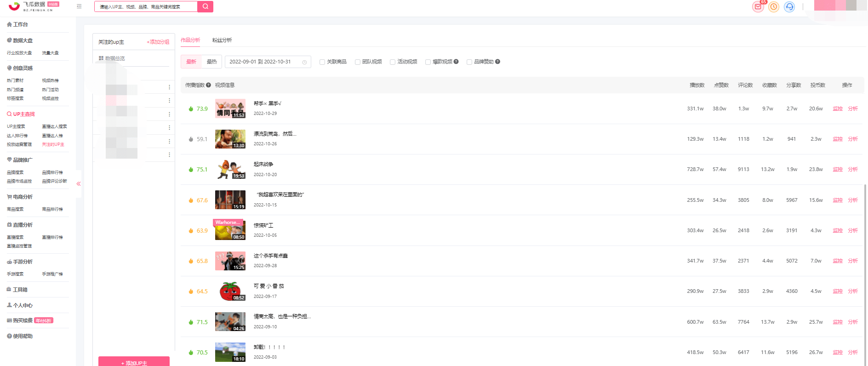Open 数据总览 grid icon entry

112,58
